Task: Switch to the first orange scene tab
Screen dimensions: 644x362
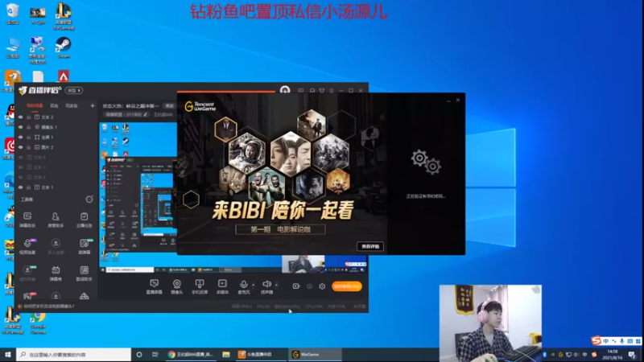Action: 35,106
